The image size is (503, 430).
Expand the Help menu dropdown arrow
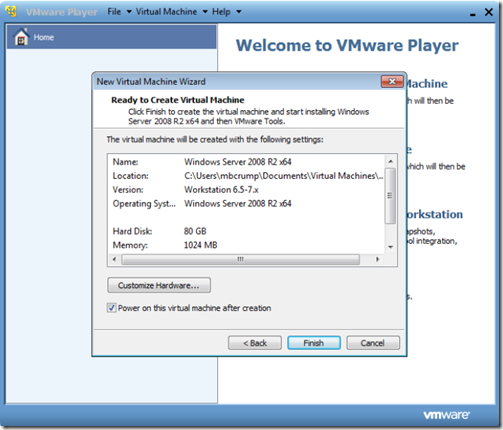pyautogui.click(x=239, y=12)
